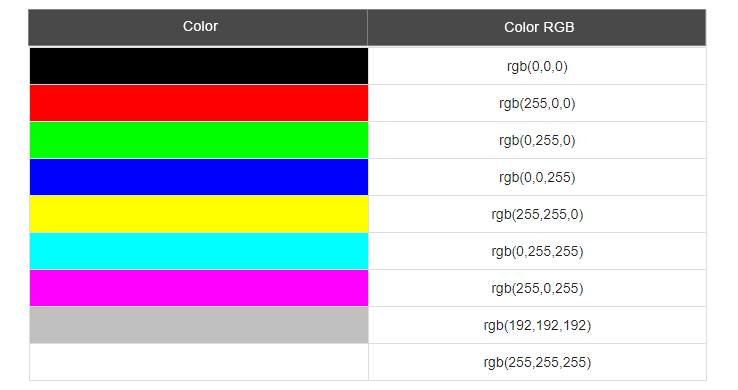
Task: Click the rgb(255,0,0) value
Action: pyautogui.click(x=537, y=103)
